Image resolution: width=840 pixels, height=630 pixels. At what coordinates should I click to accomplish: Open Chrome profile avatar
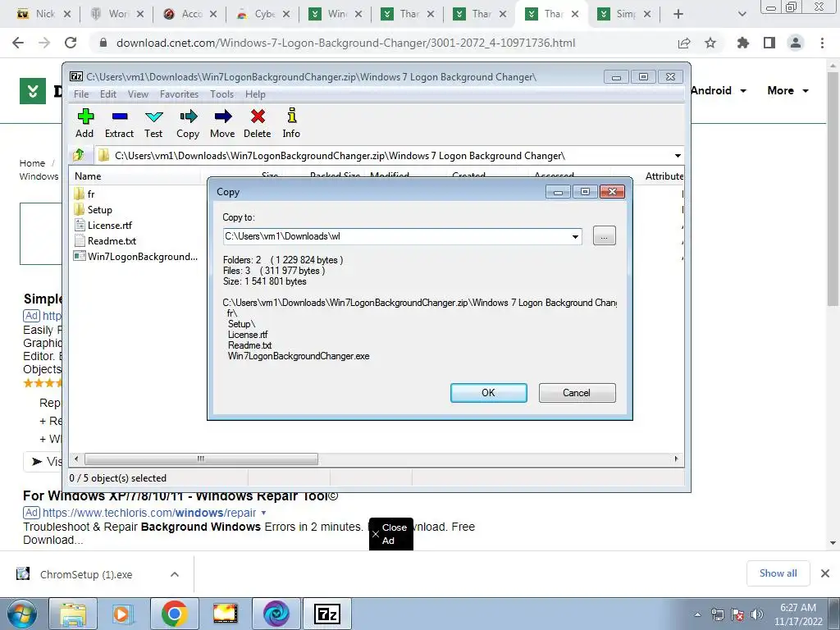[x=796, y=43]
